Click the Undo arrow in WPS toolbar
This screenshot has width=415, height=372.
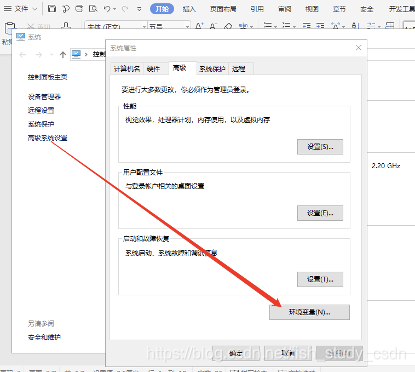tap(107, 9)
